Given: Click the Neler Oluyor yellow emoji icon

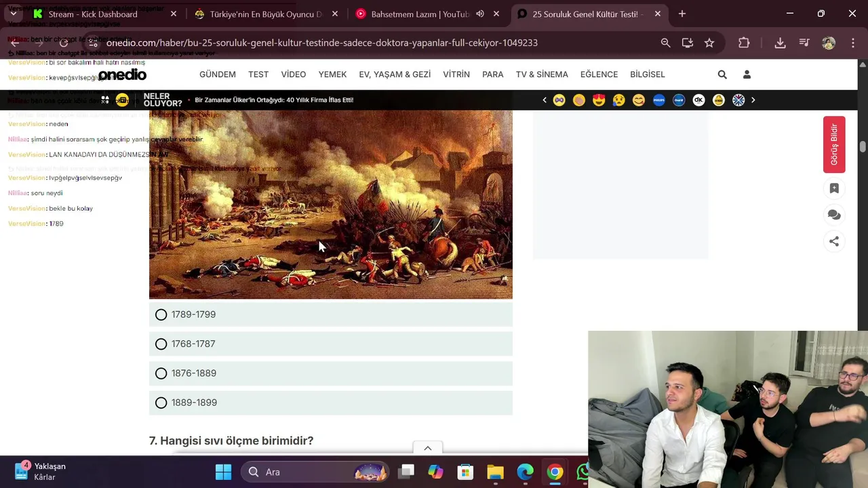Looking at the screenshot, I should coord(123,100).
